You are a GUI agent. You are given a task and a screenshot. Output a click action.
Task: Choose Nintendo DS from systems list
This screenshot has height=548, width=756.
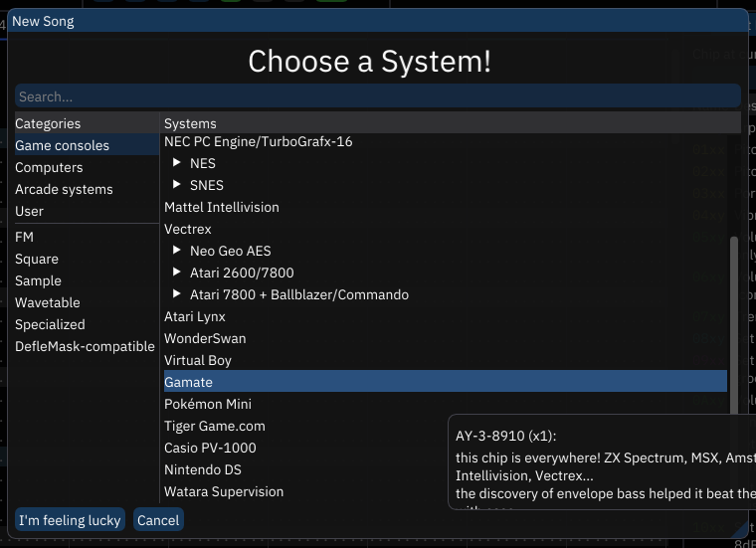(x=203, y=469)
